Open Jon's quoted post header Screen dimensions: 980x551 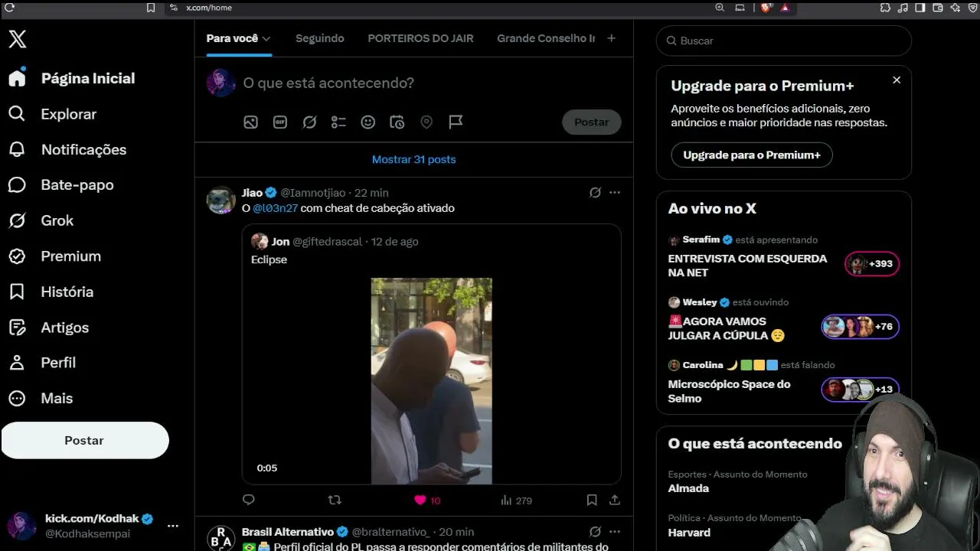tap(335, 242)
